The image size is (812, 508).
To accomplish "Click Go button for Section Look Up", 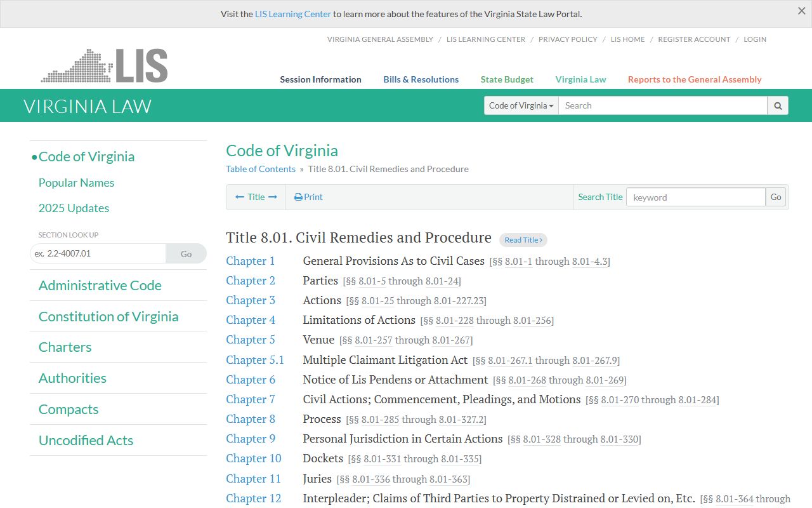I will 186,253.
